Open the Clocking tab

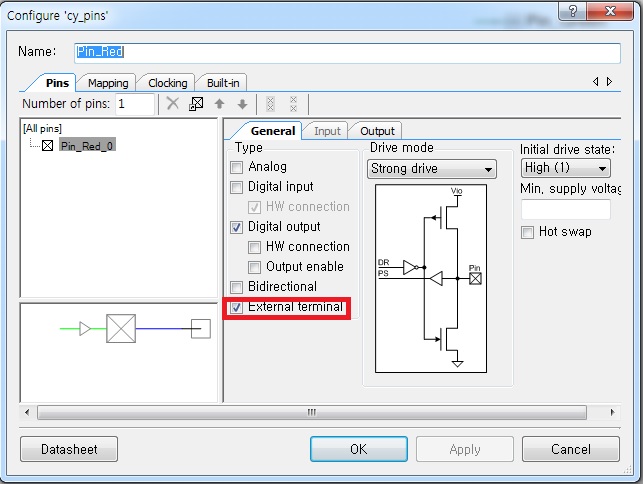click(168, 83)
